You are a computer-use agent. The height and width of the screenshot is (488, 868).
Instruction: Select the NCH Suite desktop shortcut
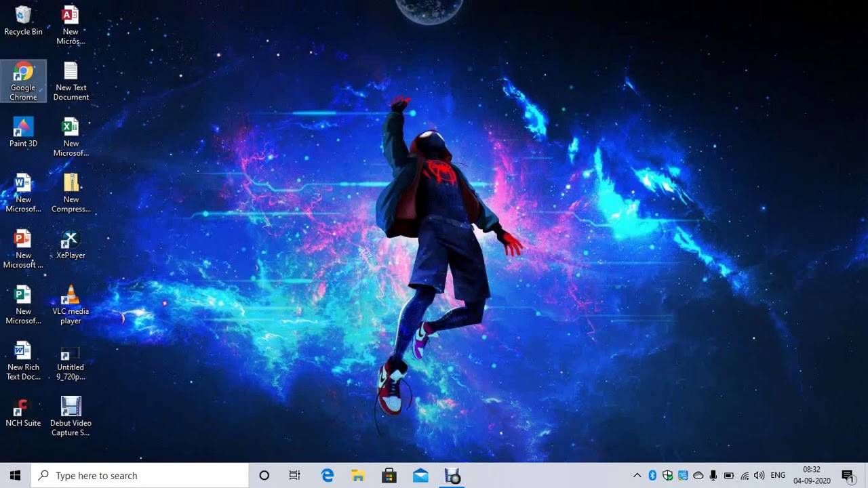(x=23, y=412)
